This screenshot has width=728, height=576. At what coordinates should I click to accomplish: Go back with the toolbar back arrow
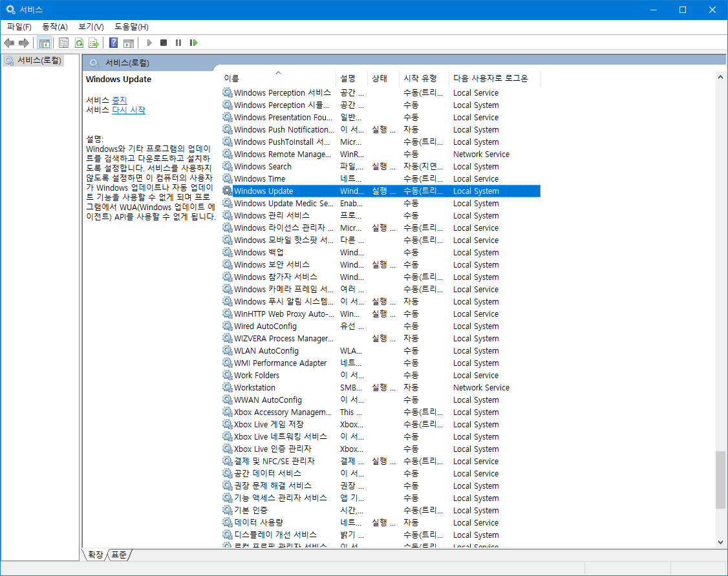click(9, 43)
